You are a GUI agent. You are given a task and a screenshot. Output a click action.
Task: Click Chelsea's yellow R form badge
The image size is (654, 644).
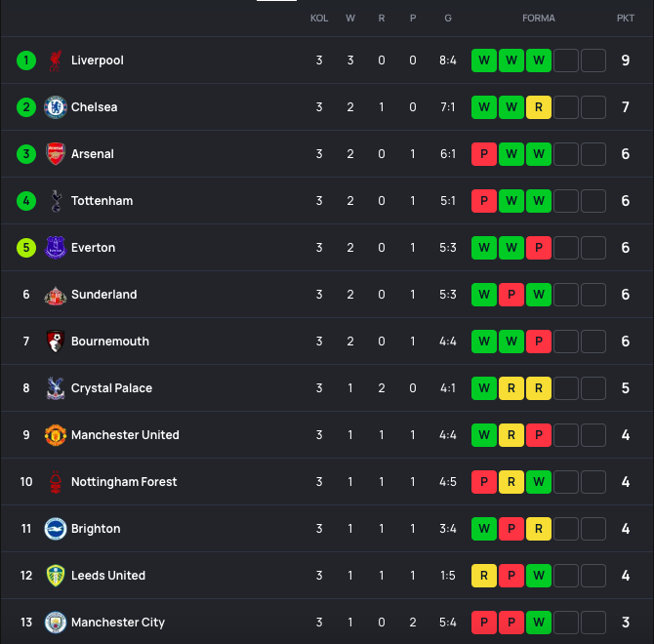pyautogui.click(x=539, y=107)
